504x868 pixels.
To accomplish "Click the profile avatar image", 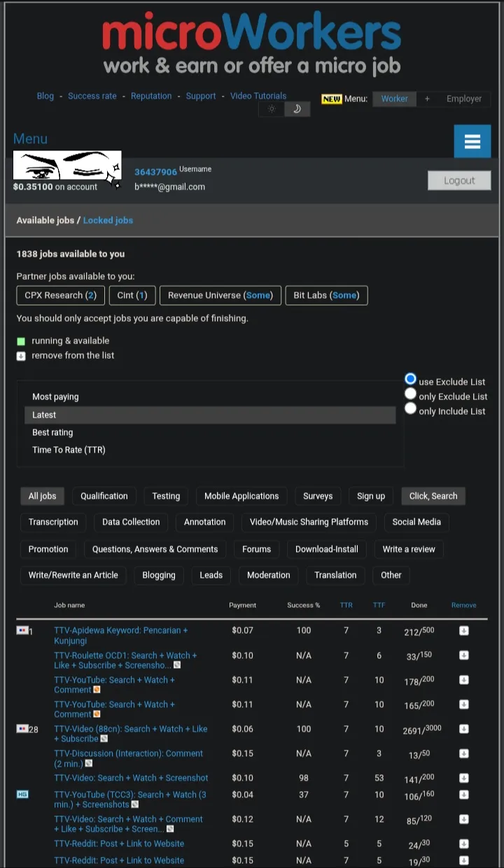I will coord(67,166).
